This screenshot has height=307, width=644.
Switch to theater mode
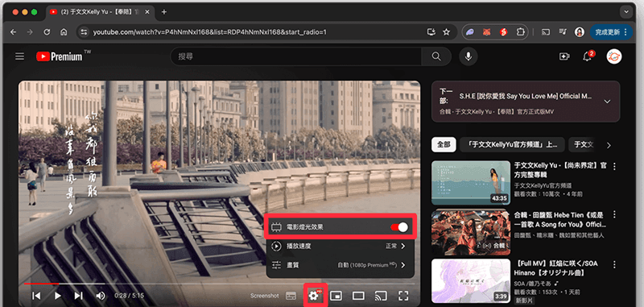[358, 296]
